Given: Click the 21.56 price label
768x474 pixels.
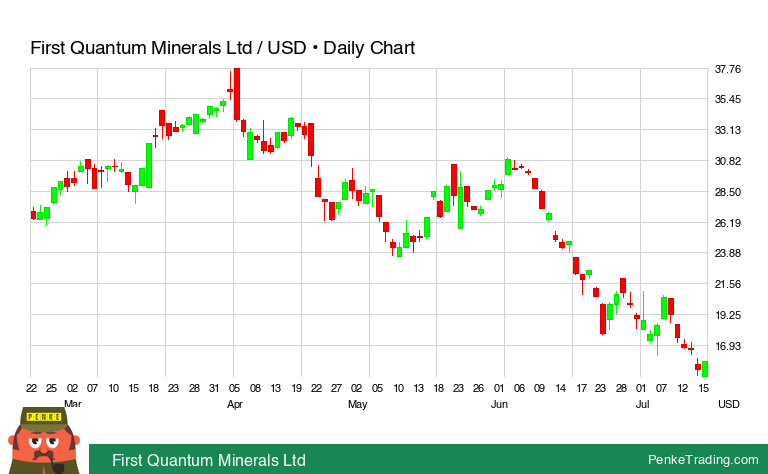Looking at the screenshot, I should click(x=727, y=284).
